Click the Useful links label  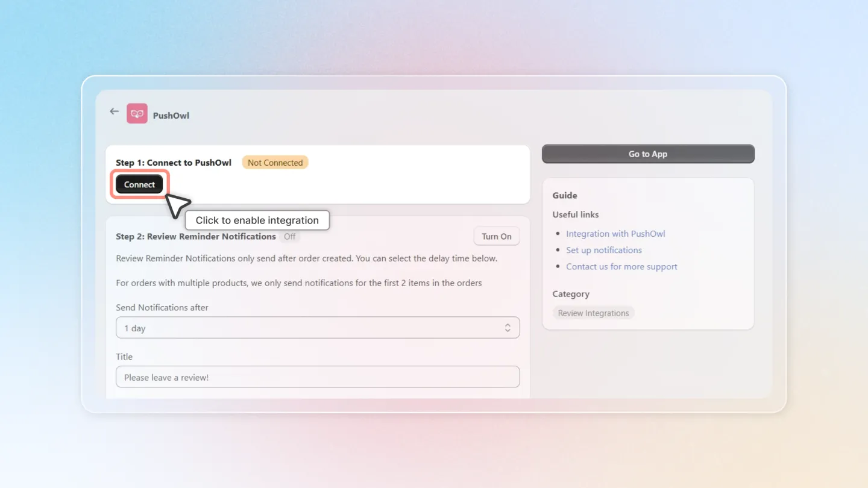(576, 214)
